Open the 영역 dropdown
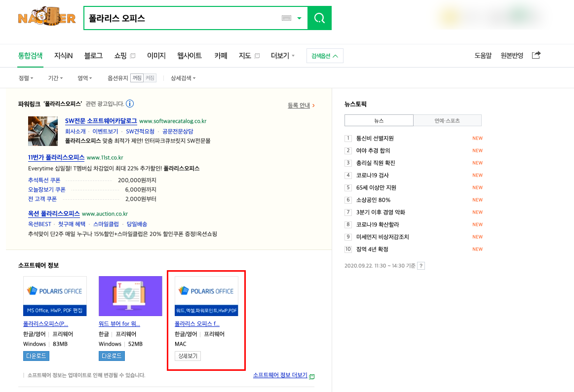 coord(84,78)
